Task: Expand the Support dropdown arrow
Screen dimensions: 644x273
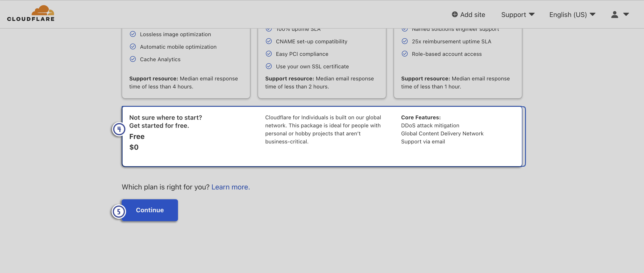Action: point(532,14)
